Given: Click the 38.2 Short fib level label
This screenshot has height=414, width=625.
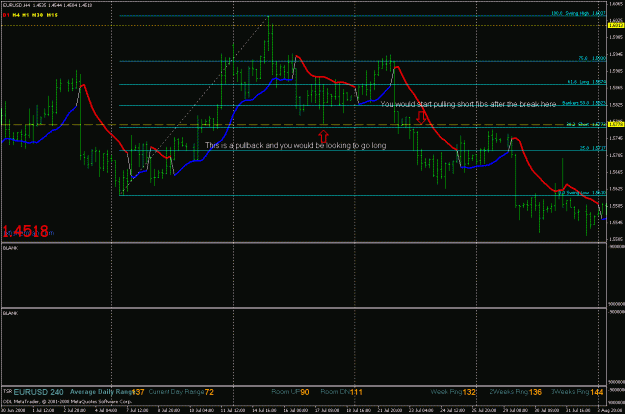Looking at the screenshot, I should tap(586, 124).
